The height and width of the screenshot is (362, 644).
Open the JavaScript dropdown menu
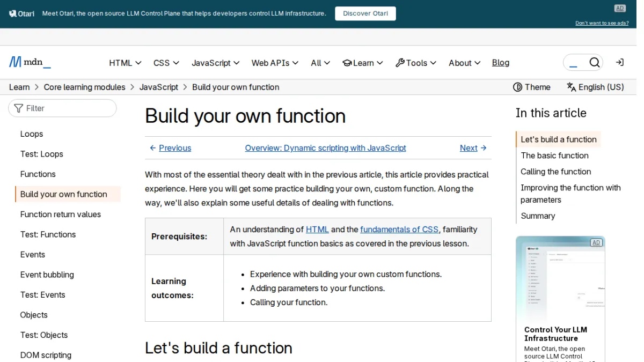[216, 63]
